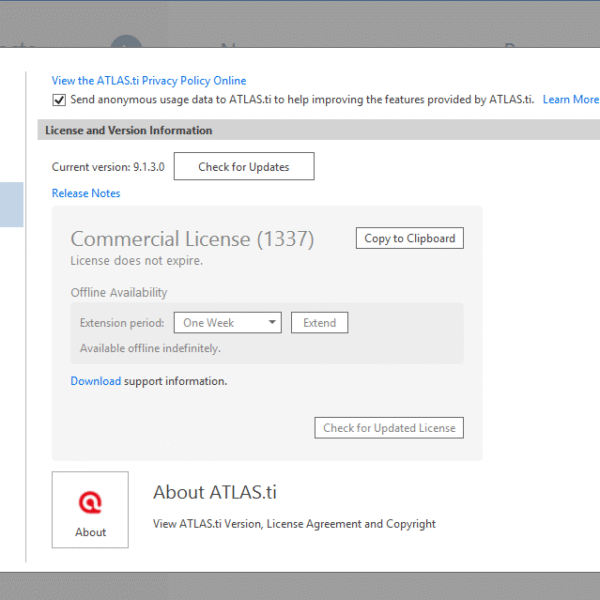Click the Available offline indefinitely text
Viewport: 600px width, 600px height.
150,348
